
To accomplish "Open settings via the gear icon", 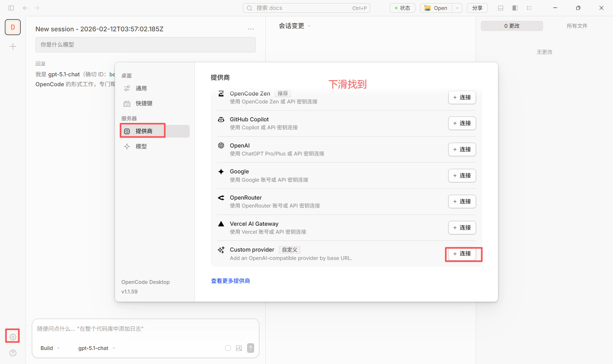I will [12, 336].
